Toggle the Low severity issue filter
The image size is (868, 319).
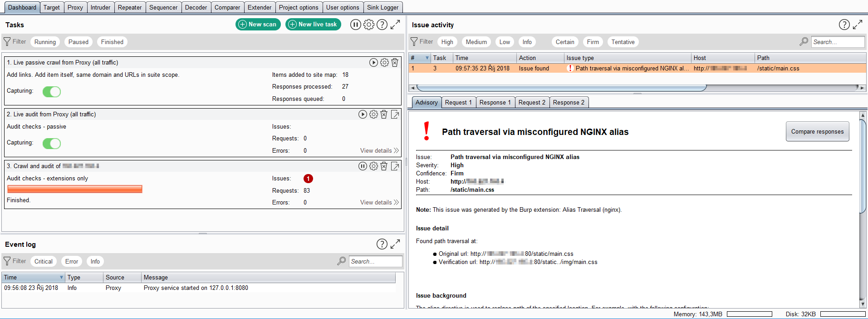point(505,42)
